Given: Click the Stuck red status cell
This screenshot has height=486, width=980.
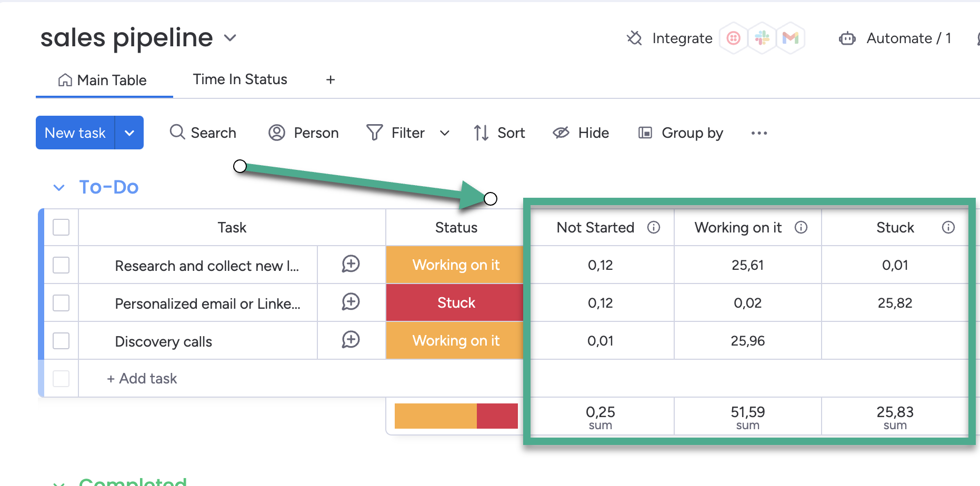Looking at the screenshot, I should [x=456, y=303].
